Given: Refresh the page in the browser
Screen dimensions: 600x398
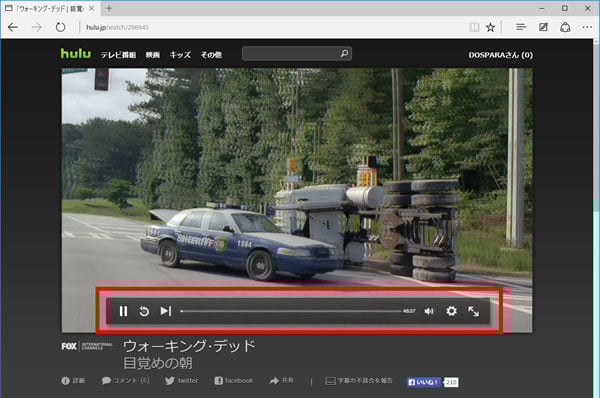Looking at the screenshot, I should [x=60, y=27].
